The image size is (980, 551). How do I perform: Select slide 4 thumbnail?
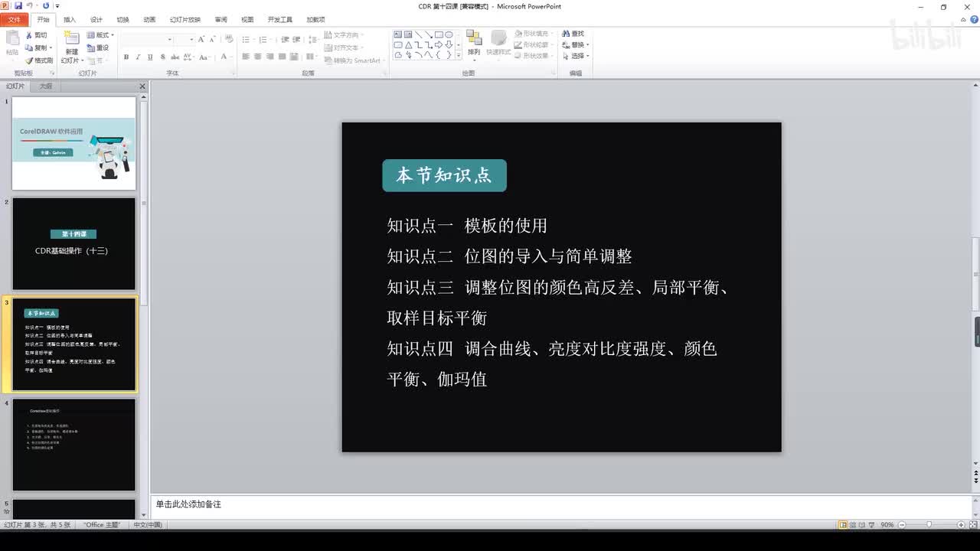click(x=73, y=445)
